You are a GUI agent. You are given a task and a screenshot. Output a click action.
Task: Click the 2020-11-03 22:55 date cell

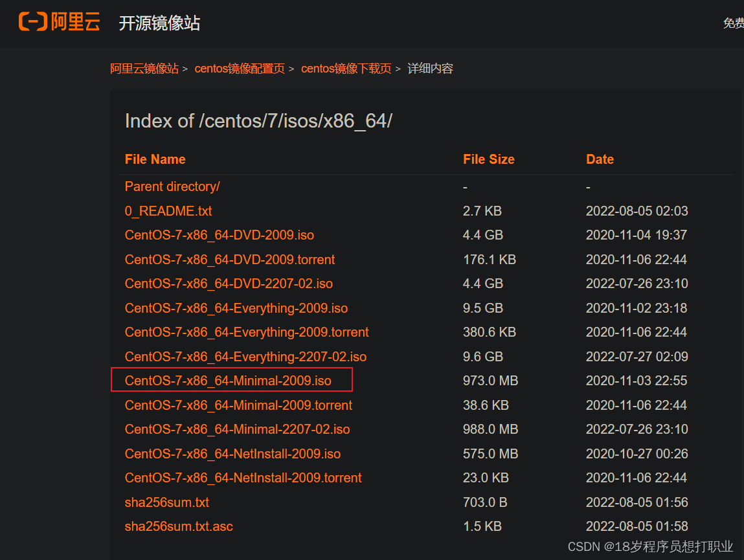click(637, 381)
